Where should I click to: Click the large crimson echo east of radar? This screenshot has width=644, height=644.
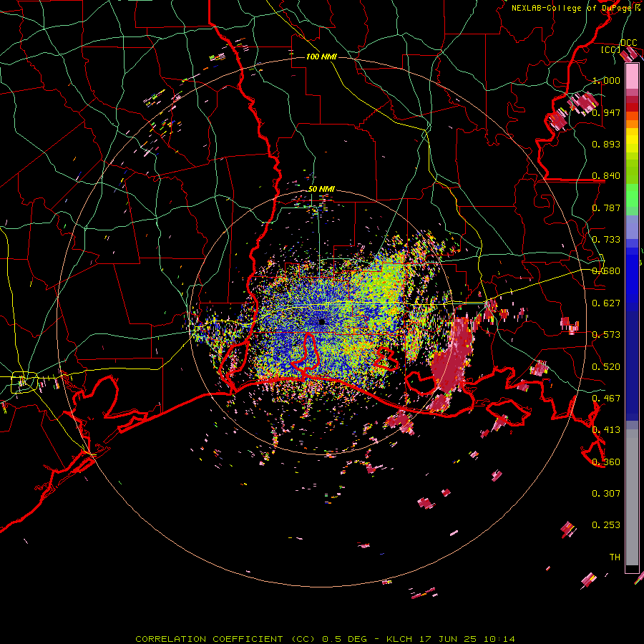452,357
